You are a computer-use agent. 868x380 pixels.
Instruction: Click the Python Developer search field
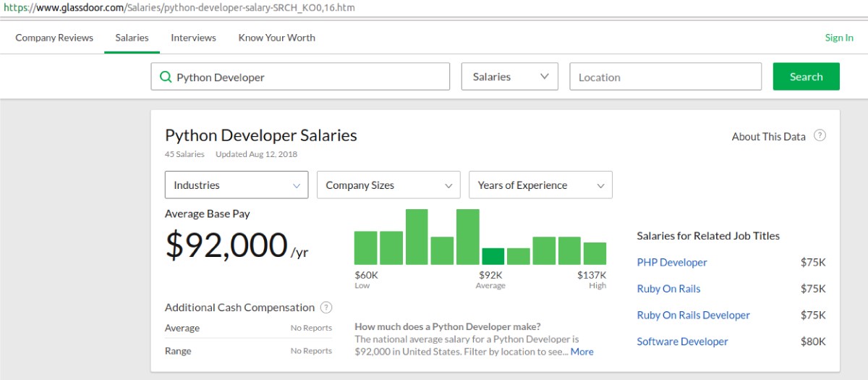pos(307,77)
